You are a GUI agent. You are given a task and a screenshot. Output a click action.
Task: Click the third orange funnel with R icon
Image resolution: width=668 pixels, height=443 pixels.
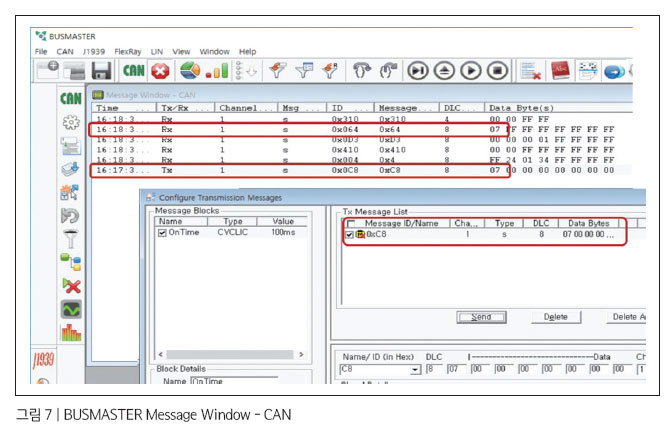[x=330, y=70]
